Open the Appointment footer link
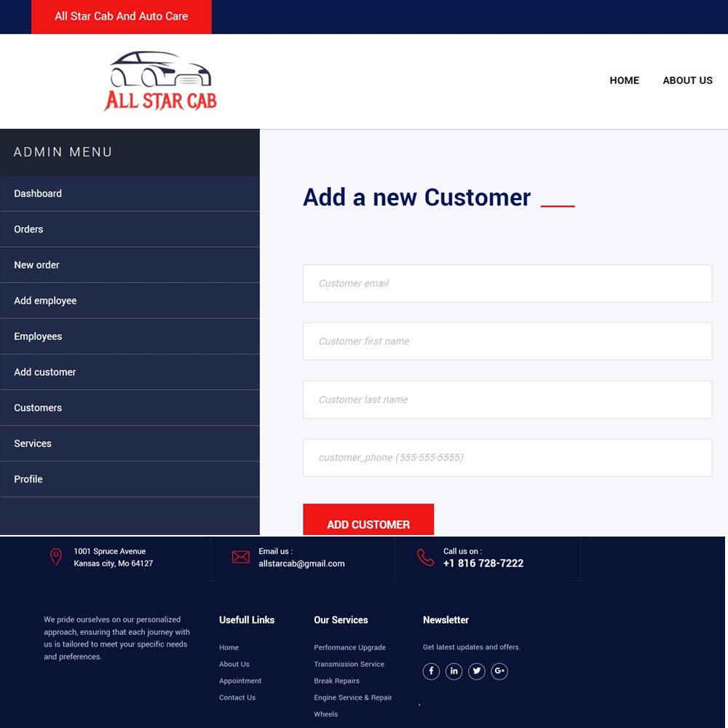The height and width of the screenshot is (728, 728). (240, 681)
